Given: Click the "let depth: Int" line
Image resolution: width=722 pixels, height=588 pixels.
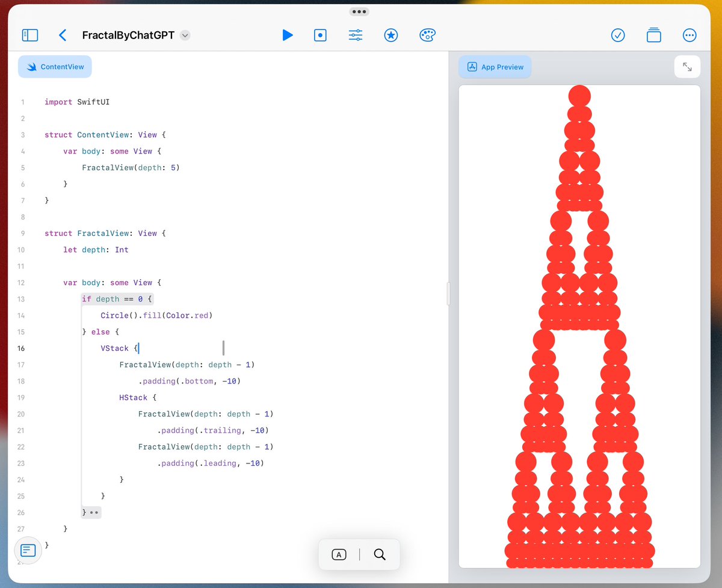Looking at the screenshot, I should [x=96, y=250].
